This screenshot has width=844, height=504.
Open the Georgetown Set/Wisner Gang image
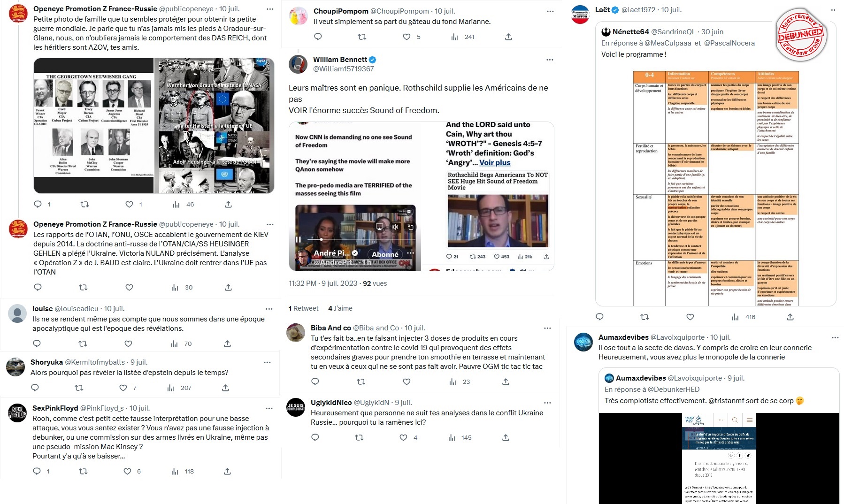click(x=93, y=126)
